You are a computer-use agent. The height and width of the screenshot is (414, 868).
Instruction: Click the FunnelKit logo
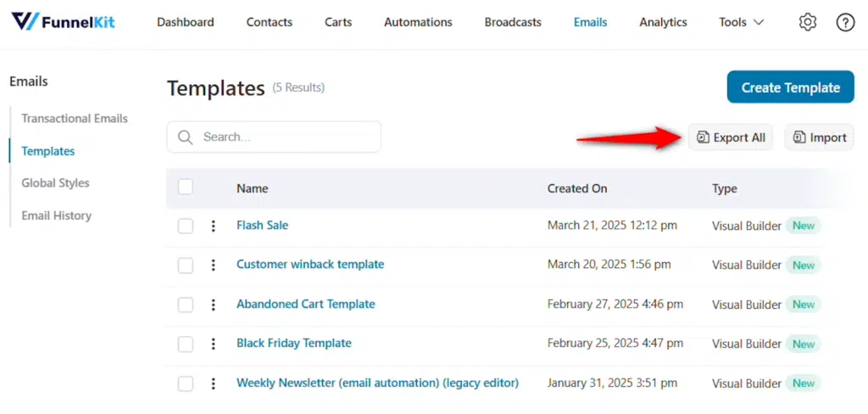[63, 21]
